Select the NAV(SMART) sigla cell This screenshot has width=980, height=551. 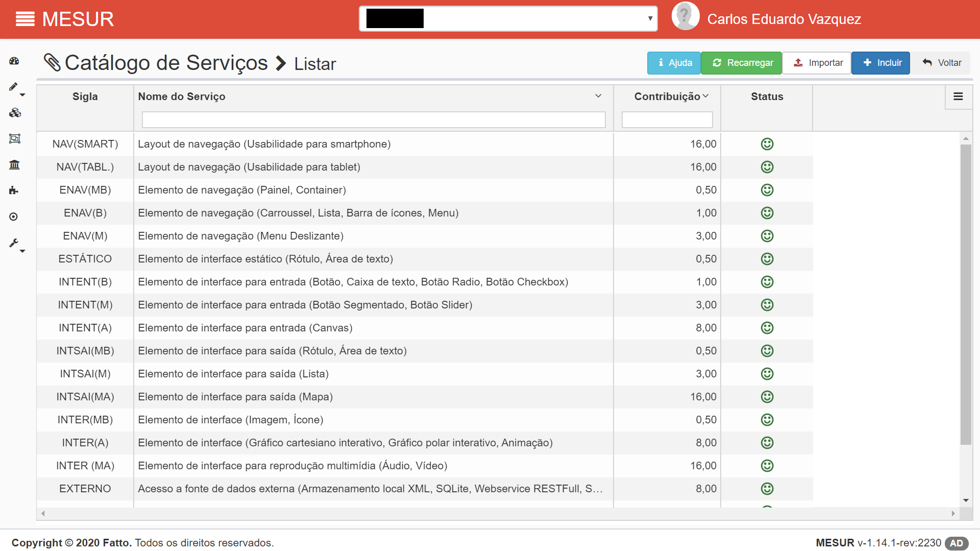(85, 144)
